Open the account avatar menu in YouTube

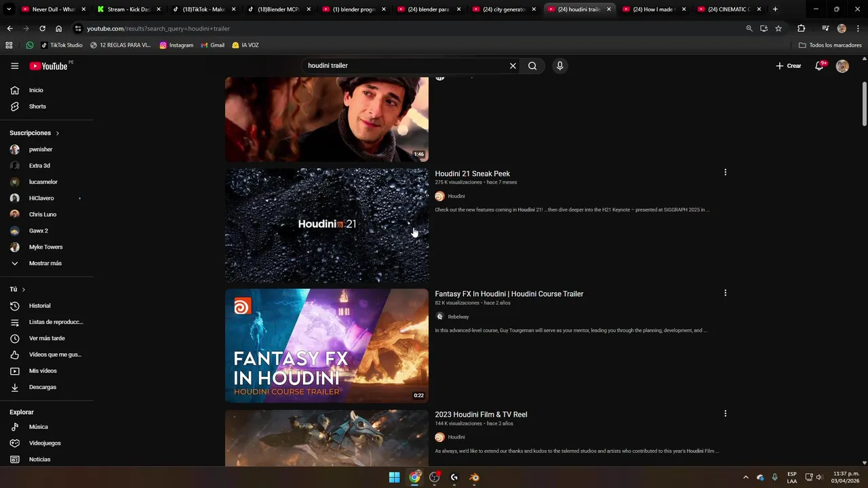842,66
